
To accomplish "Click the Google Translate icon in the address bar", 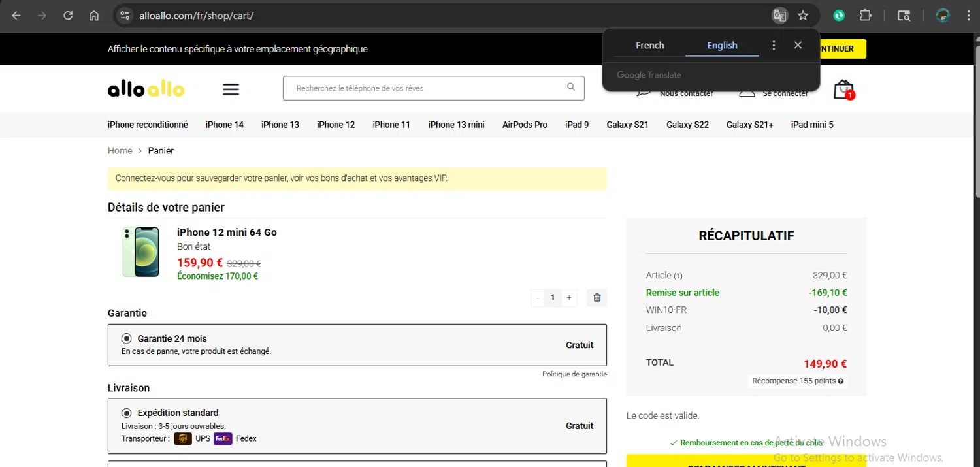I will [779, 16].
